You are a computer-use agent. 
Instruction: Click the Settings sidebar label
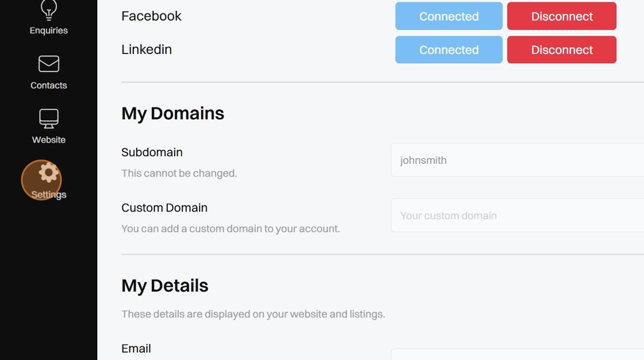(x=49, y=194)
